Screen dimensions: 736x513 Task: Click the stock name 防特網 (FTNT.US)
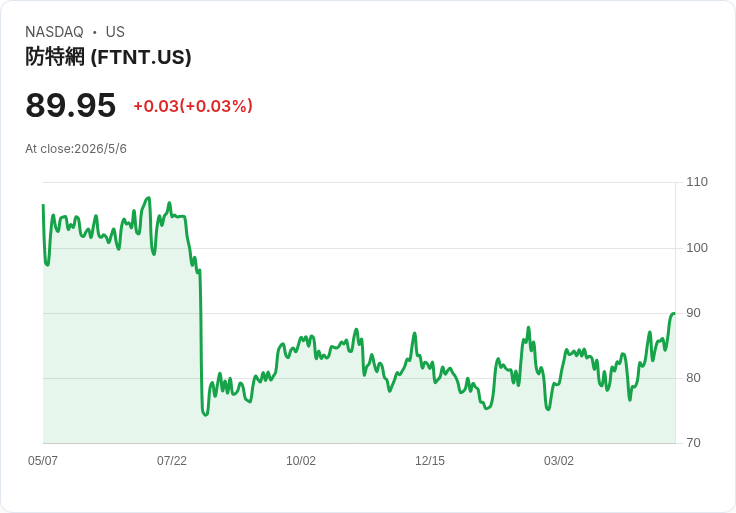pyautogui.click(x=108, y=57)
